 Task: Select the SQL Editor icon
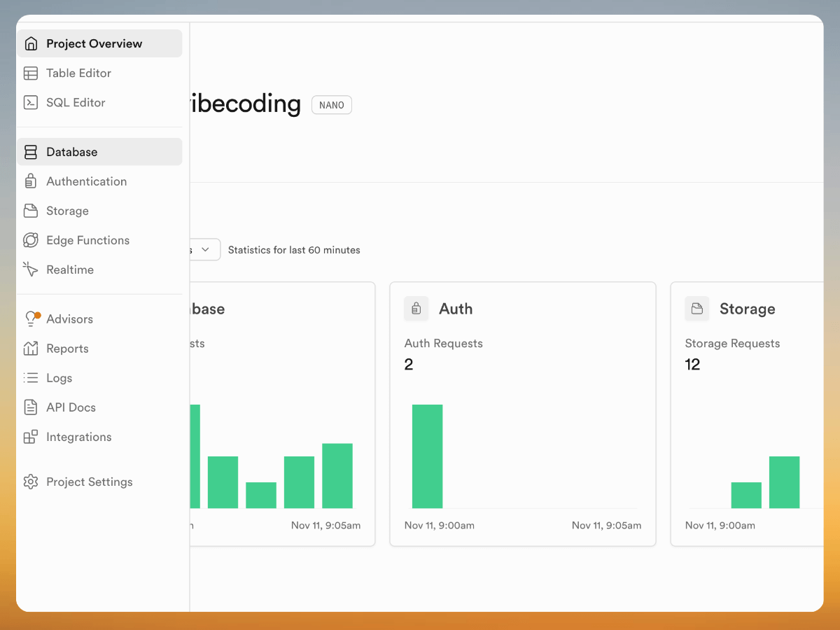[31, 102]
